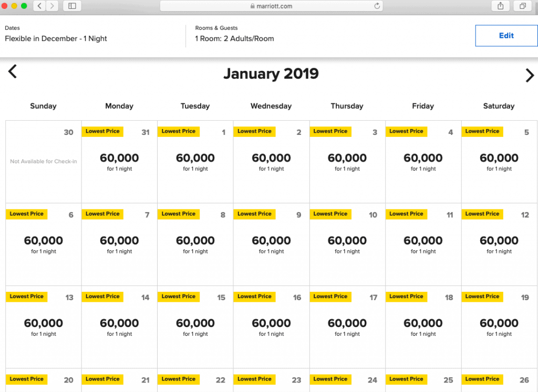Click the 'Flexible in December - 1 Night' dates text
This screenshot has height=392, width=538.
click(56, 38)
